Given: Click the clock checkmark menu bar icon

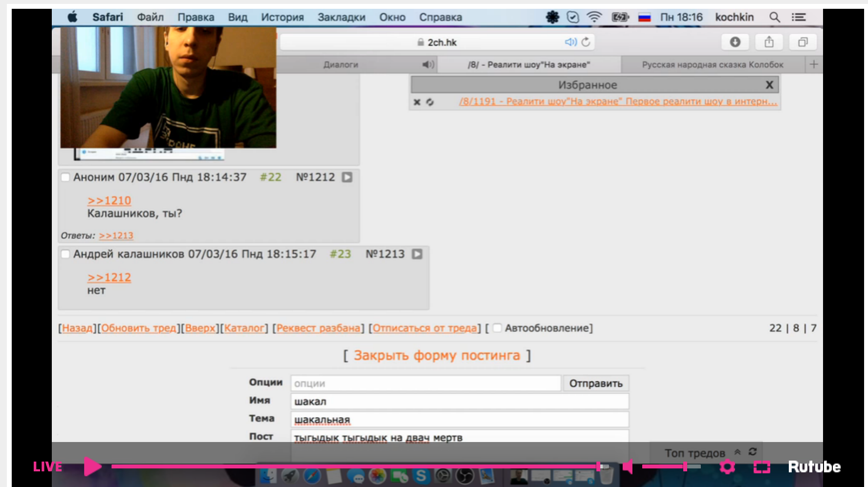Looking at the screenshot, I should click(573, 17).
